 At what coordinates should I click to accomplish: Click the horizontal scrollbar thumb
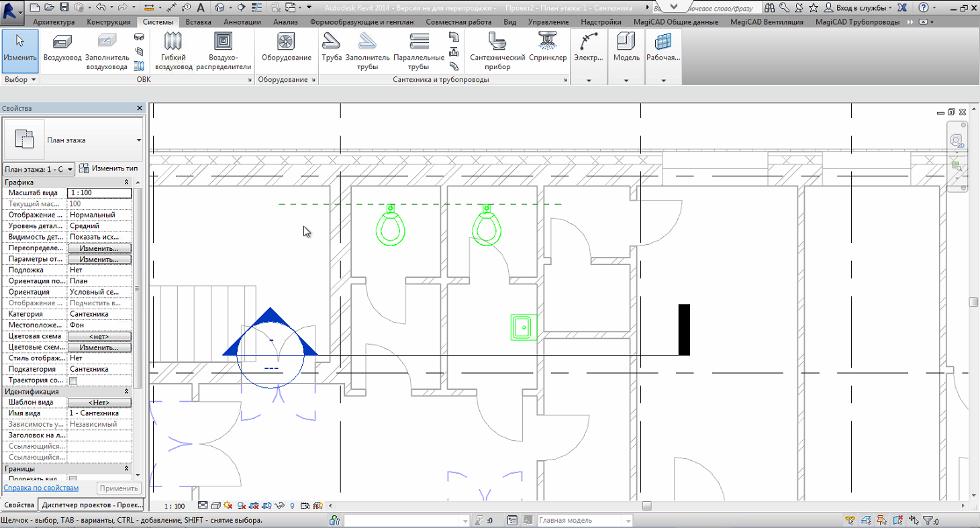646,506
